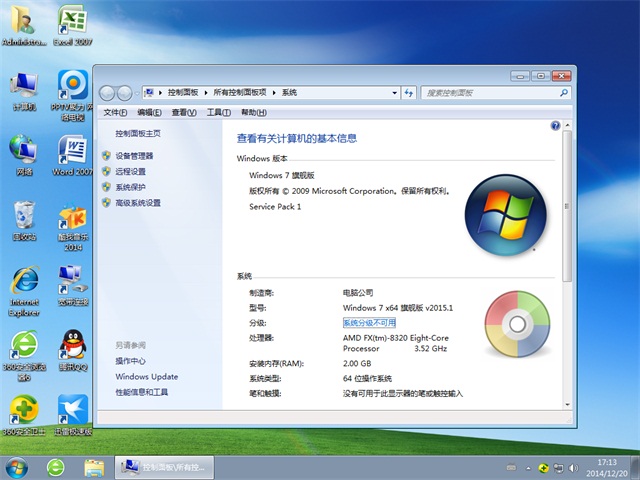Open the 文件(F) menu
This screenshot has height=480, width=640.
[x=115, y=112]
